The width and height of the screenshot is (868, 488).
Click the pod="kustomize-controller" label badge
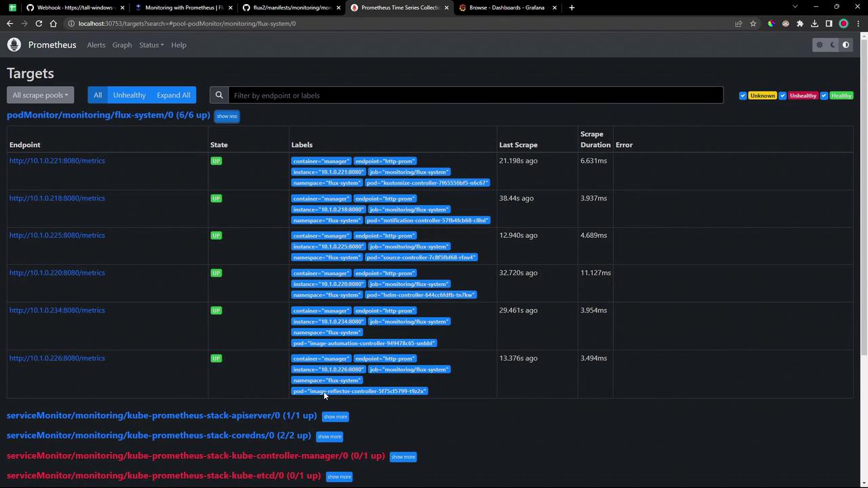click(x=427, y=183)
